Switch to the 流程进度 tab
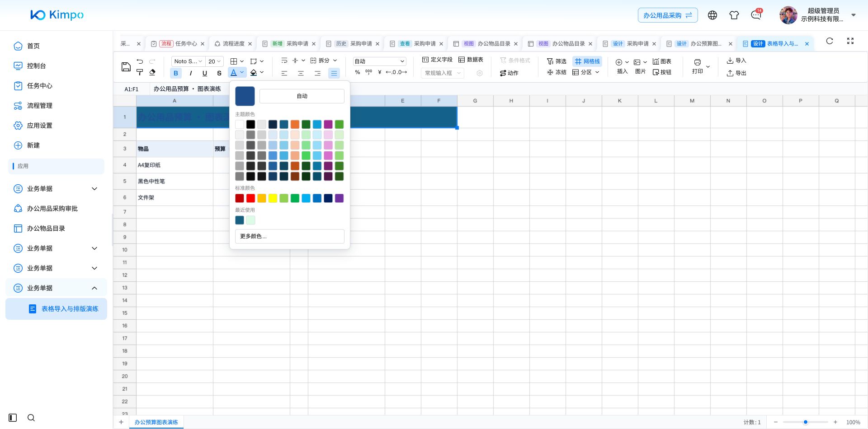This screenshot has height=429, width=868. pyautogui.click(x=233, y=44)
